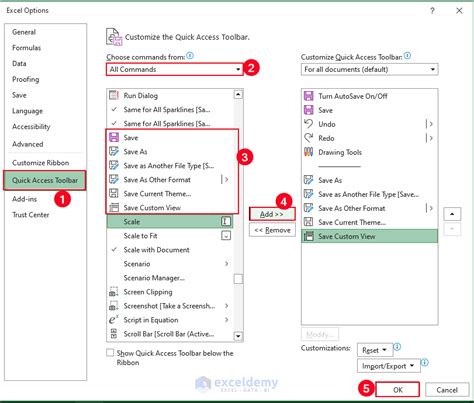Screen dimensions: 474x403
Task: Click the arrow beside Screenshot command
Action: tap(227, 306)
